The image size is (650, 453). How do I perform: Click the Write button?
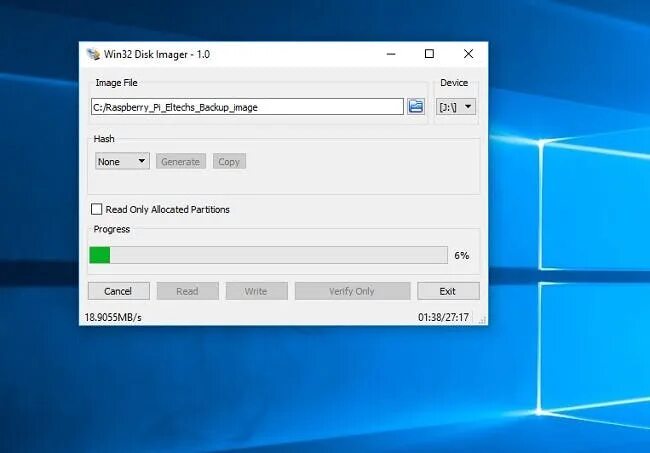tap(256, 291)
